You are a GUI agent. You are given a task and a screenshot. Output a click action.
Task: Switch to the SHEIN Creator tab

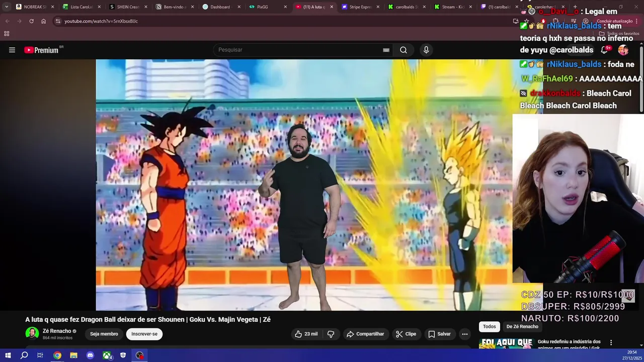click(127, 7)
